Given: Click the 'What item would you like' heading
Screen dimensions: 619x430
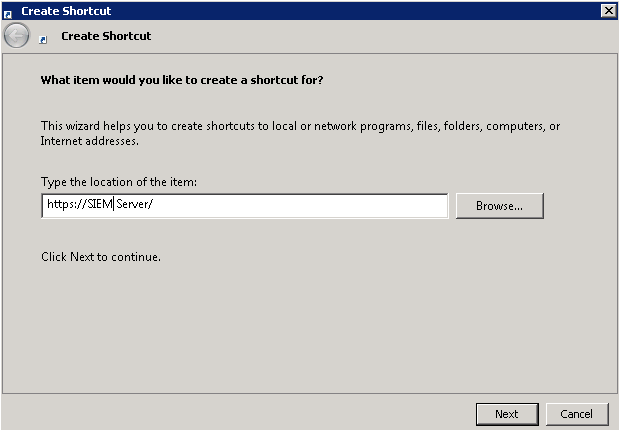Looking at the screenshot, I should pos(182,80).
